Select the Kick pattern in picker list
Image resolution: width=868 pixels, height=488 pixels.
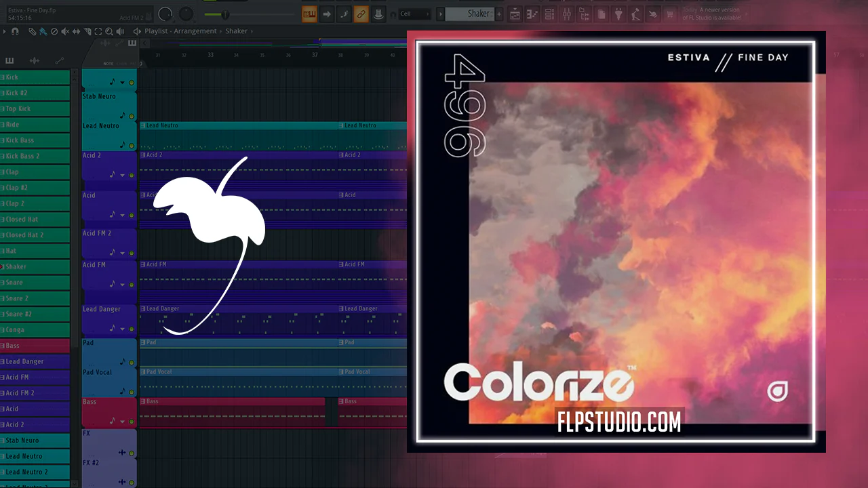35,77
